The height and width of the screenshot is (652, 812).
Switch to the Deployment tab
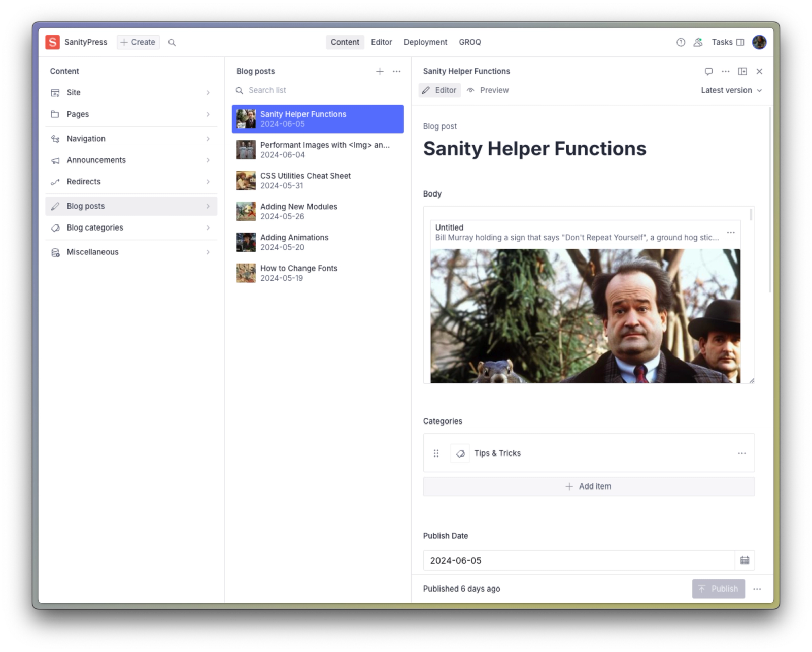click(x=425, y=42)
